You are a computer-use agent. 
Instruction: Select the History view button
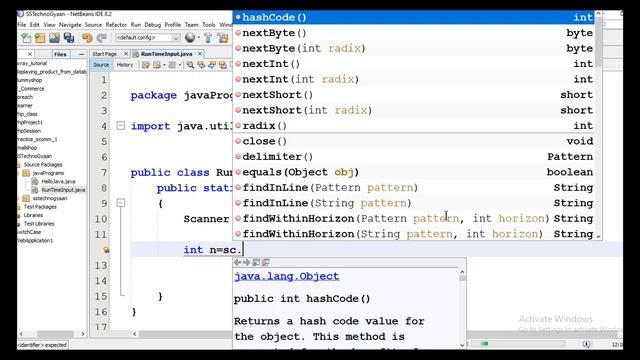(124, 65)
